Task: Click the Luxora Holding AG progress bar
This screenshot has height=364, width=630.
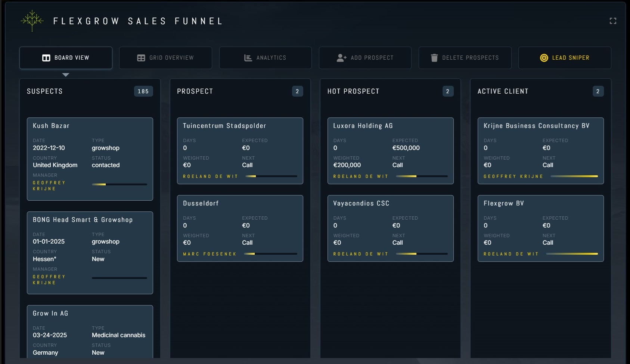Action: coord(422,176)
